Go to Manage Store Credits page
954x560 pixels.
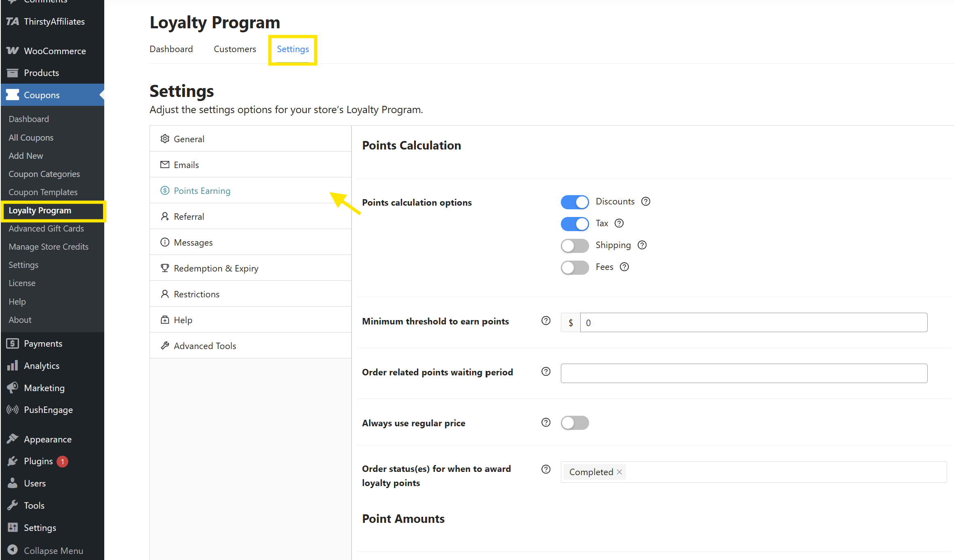coord(48,246)
